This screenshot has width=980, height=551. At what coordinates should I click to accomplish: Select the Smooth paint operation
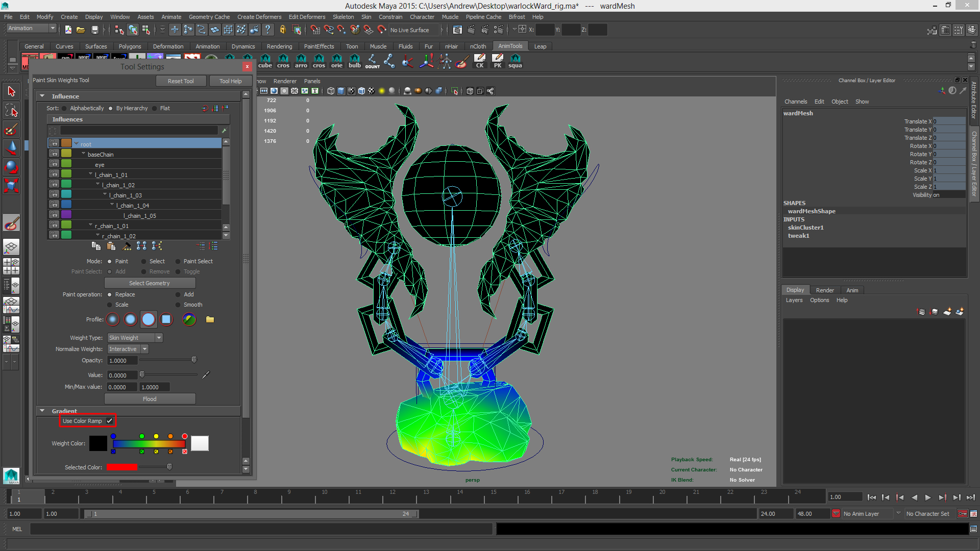[178, 305]
